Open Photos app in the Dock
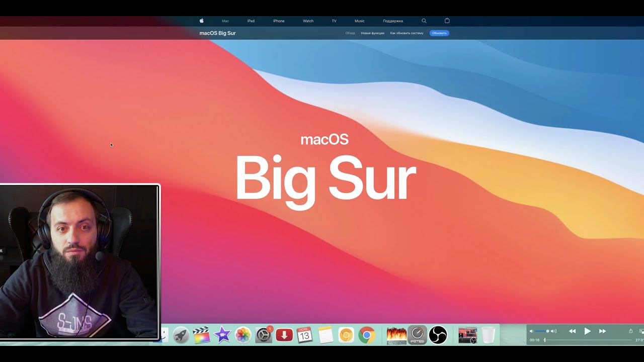644x362 pixels. [243, 335]
